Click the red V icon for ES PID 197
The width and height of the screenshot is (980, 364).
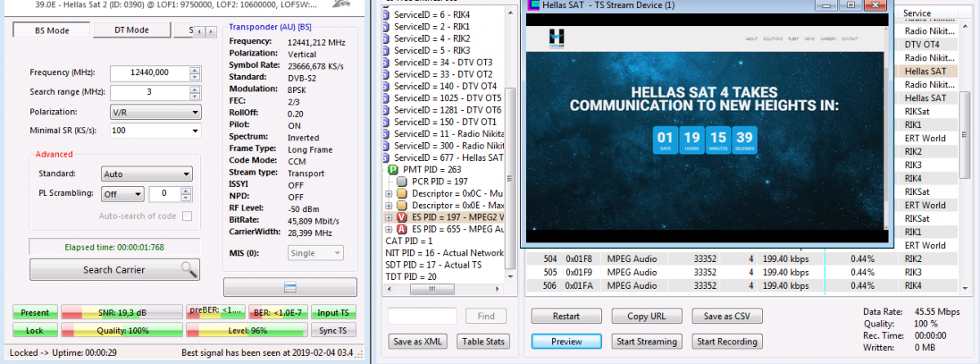[x=402, y=218]
